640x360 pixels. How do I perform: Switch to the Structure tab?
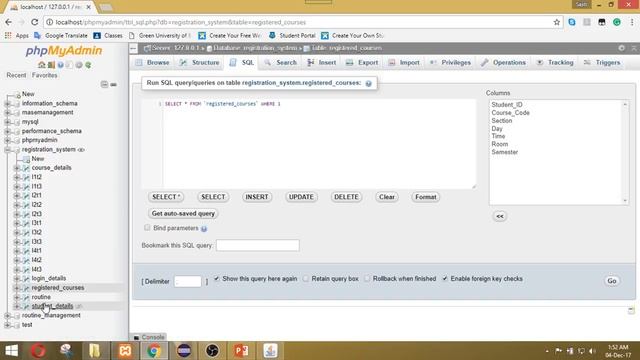point(199,62)
